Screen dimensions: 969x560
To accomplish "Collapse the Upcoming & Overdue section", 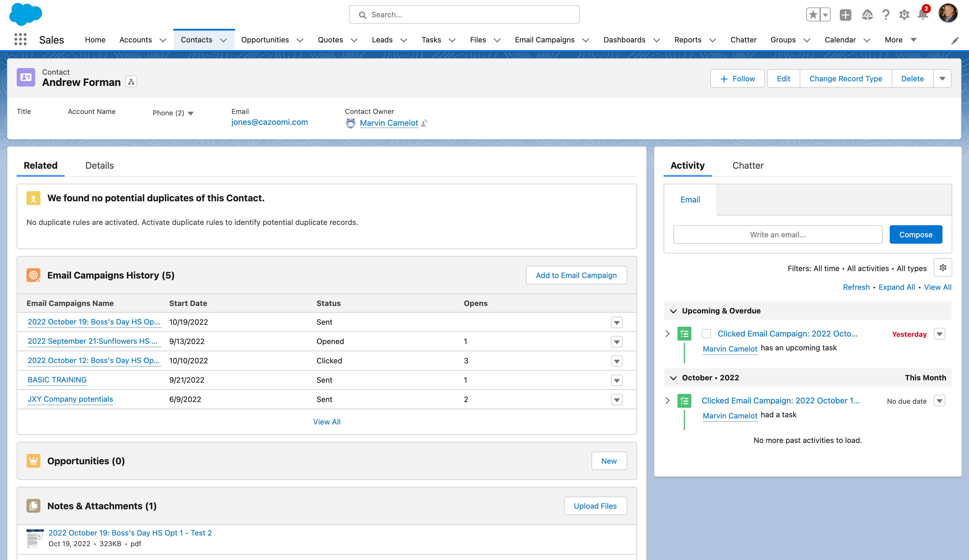I will coord(673,311).
